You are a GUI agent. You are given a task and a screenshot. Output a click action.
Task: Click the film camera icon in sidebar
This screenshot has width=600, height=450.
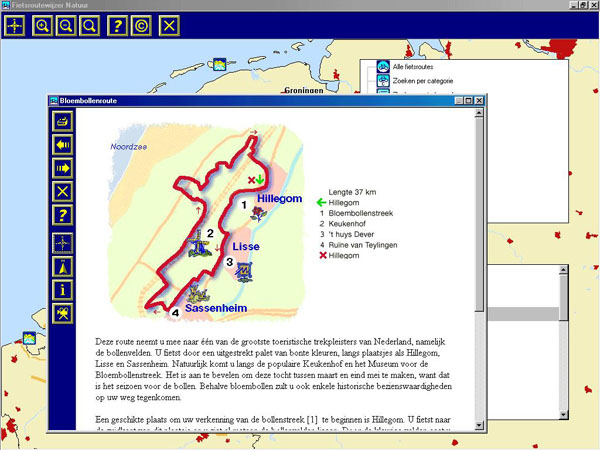pyautogui.click(x=64, y=313)
